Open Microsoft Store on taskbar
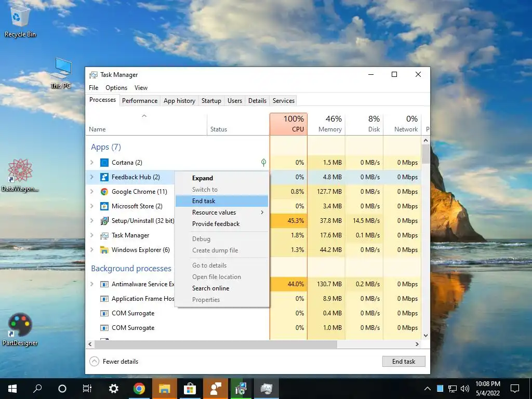 pyautogui.click(x=190, y=389)
